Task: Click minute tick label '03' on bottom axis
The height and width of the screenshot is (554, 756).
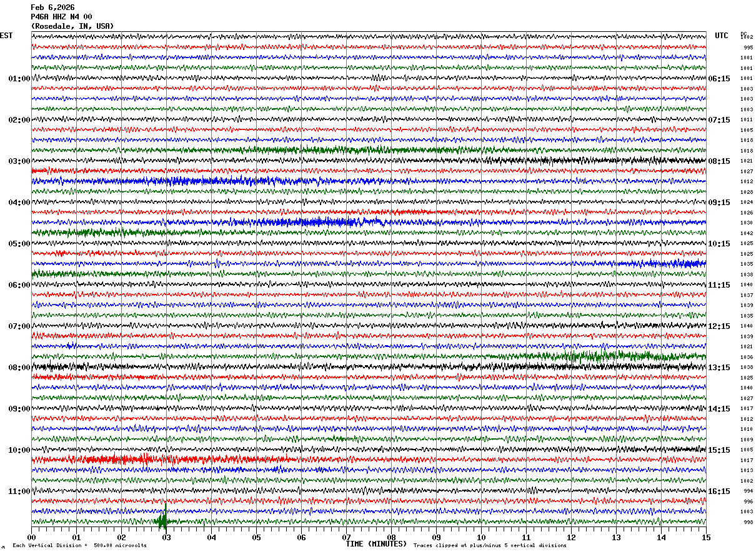Action: pos(166,537)
